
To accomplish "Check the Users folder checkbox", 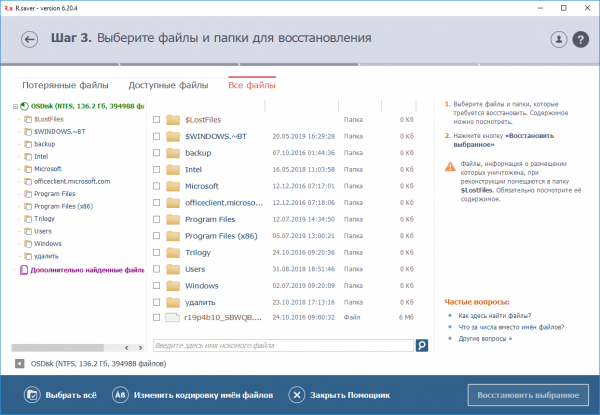I will [156, 269].
